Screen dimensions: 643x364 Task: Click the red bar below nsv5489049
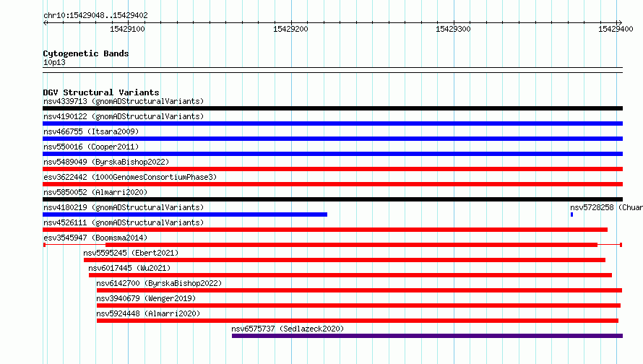coord(332,169)
